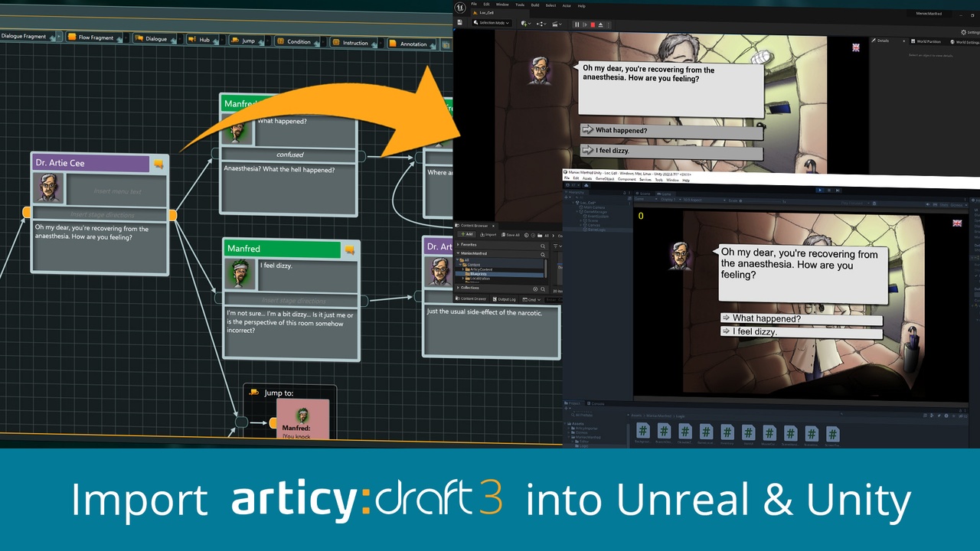Click the speech bubble icon on Dr. Artie Cee node

pyautogui.click(x=158, y=164)
